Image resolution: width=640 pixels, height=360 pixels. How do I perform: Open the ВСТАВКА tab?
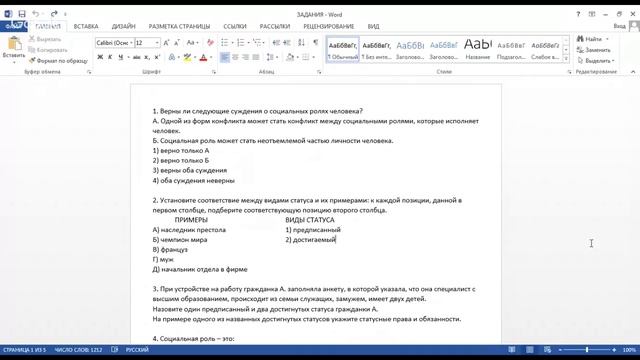coord(86,26)
